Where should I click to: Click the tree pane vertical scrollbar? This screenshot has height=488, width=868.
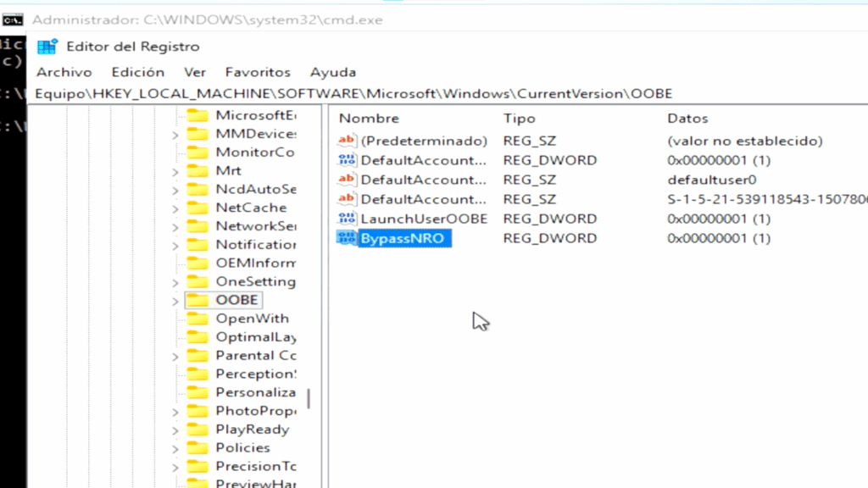309,398
